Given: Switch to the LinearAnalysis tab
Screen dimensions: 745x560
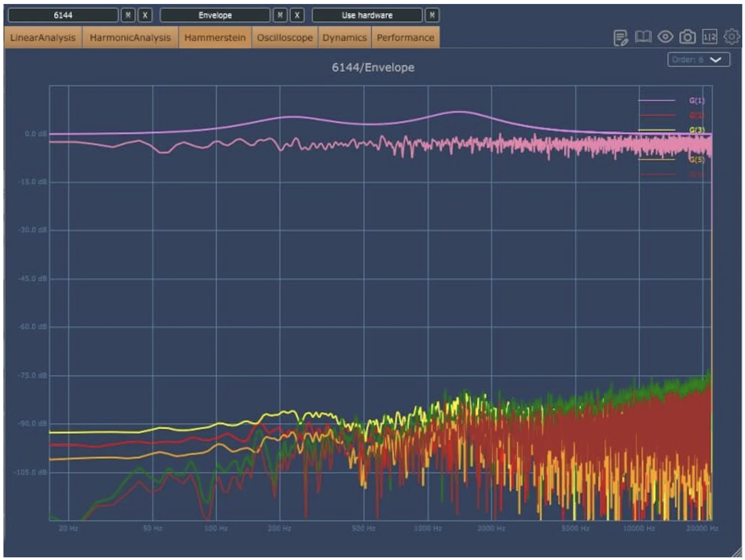Looking at the screenshot, I should tap(43, 38).
